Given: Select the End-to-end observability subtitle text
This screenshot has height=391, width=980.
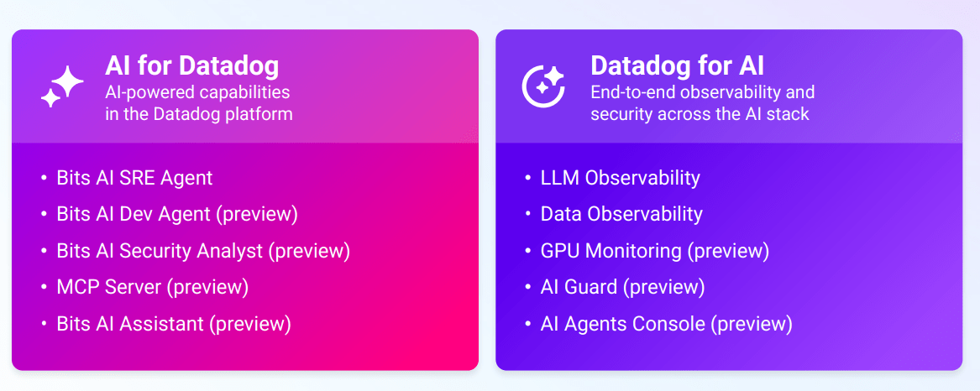Looking at the screenshot, I should click(702, 102).
